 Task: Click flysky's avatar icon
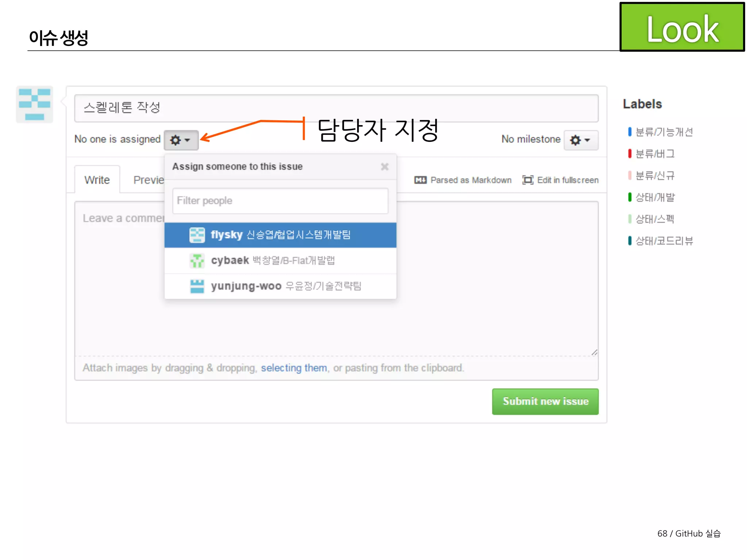pos(197,235)
